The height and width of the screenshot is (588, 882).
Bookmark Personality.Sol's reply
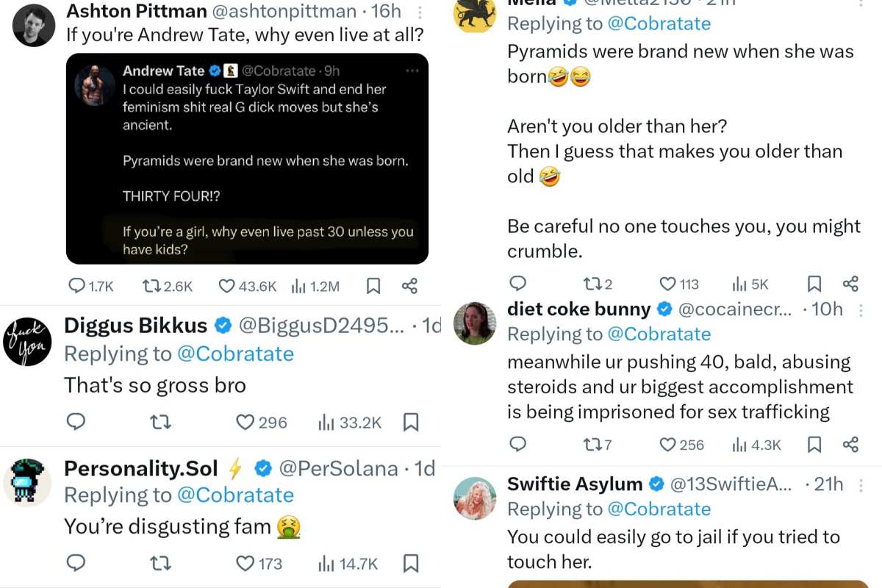click(411, 564)
